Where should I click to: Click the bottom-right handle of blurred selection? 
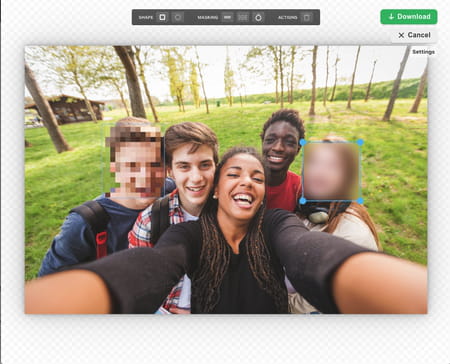pos(360,201)
